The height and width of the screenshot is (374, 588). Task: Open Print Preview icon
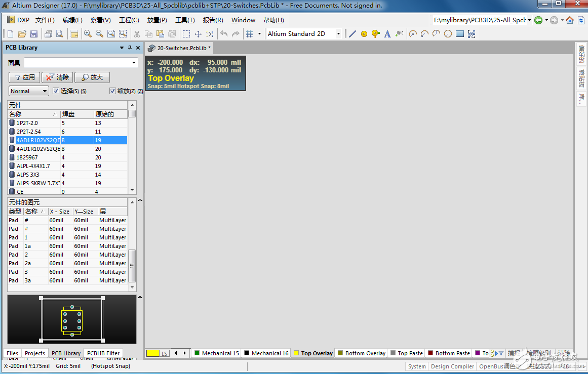(59, 34)
